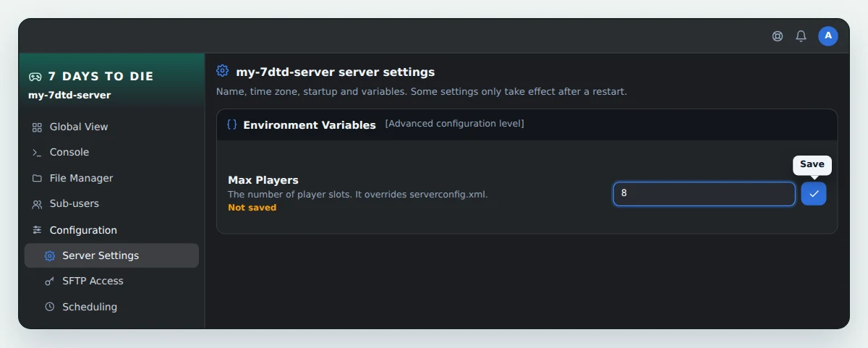Open Scheduling page

tap(111, 307)
